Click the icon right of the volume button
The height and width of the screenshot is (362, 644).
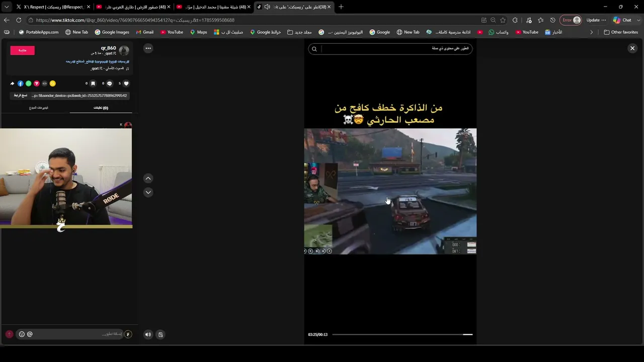pos(160,334)
